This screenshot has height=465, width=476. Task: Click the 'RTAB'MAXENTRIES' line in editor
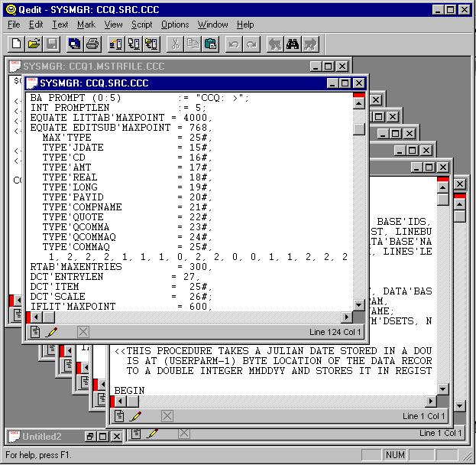(x=121, y=267)
